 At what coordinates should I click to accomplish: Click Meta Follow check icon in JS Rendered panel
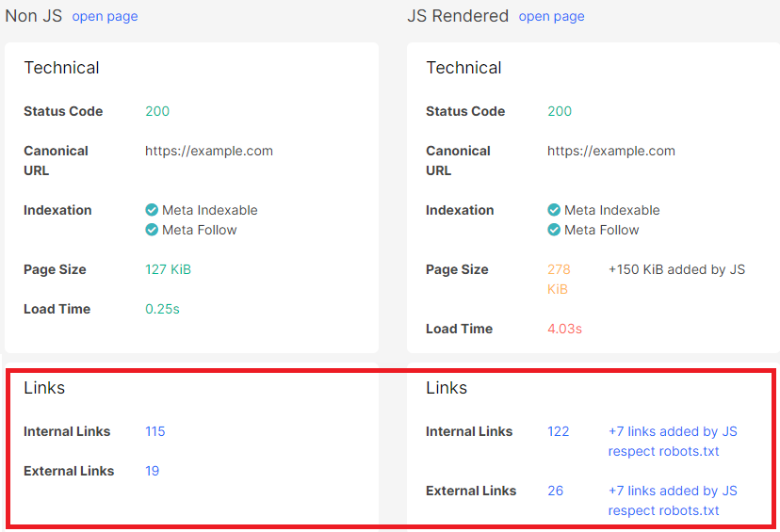(554, 230)
